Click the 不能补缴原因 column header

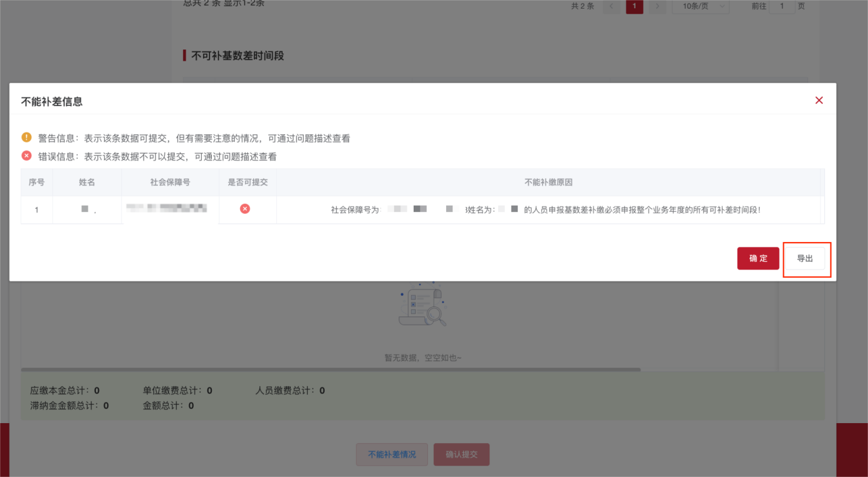(x=550, y=182)
